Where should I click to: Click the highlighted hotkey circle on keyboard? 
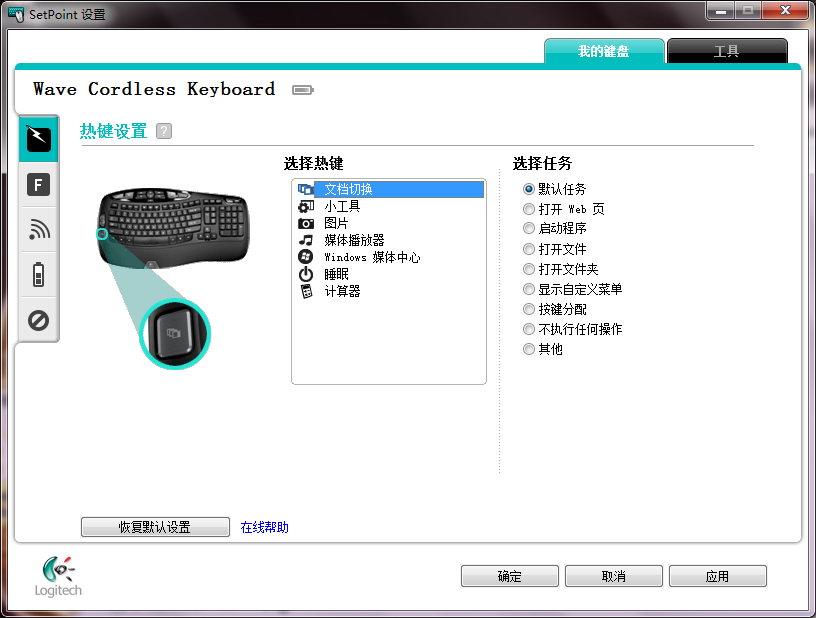click(x=102, y=234)
